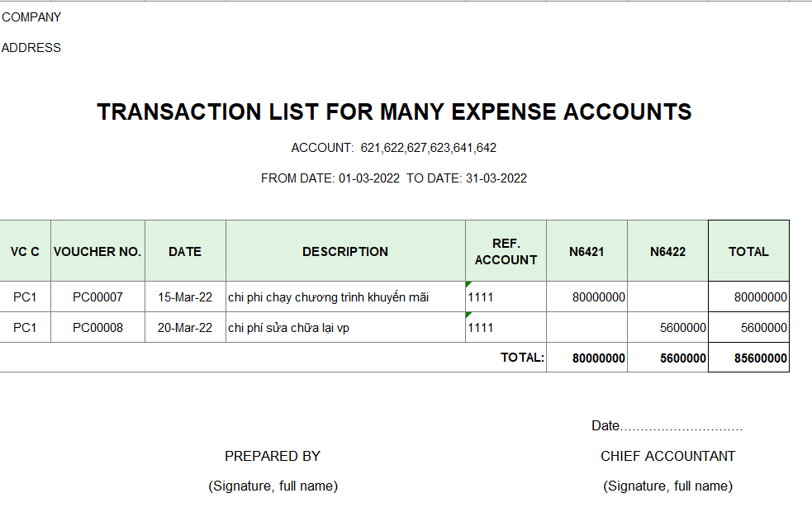812x517 pixels.
Task: Click the Date dotted line field
Action: pos(667,426)
